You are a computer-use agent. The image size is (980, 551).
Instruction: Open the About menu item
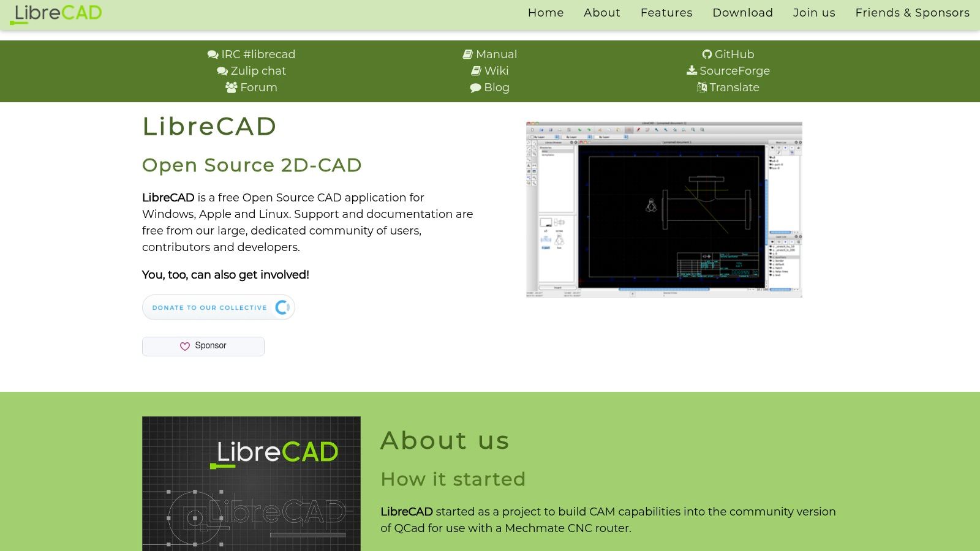[602, 13]
